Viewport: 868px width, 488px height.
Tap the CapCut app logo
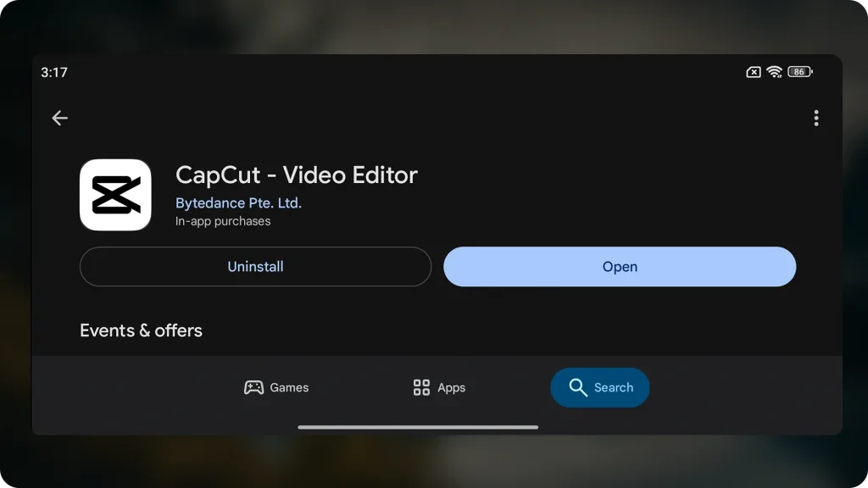point(115,195)
